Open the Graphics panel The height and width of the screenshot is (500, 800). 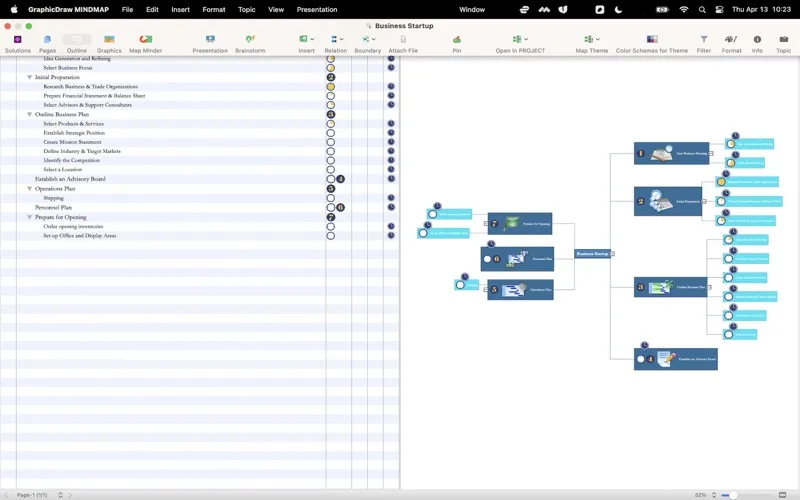(109, 44)
